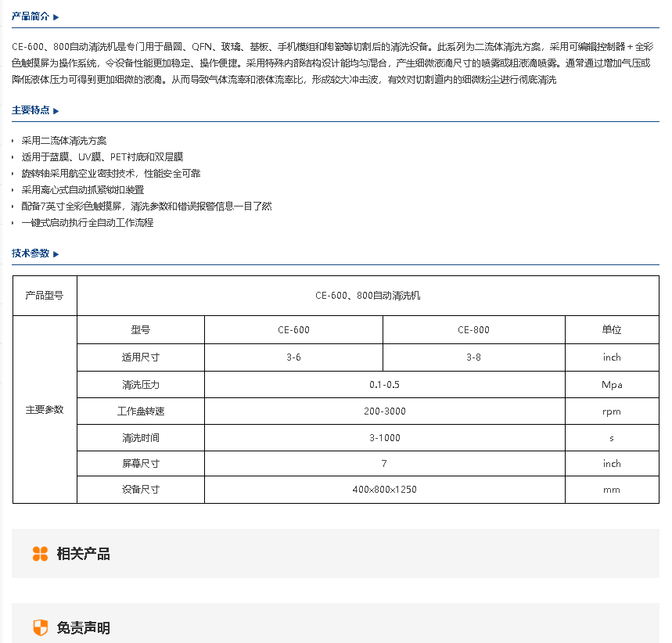
Task: Click the 采用二流体清洗方案 feature bullet
Action: point(64,141)
